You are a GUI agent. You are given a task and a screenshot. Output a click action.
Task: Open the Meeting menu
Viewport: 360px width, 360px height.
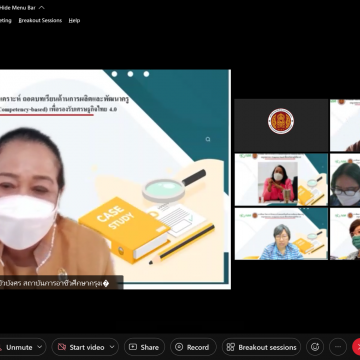6,20
